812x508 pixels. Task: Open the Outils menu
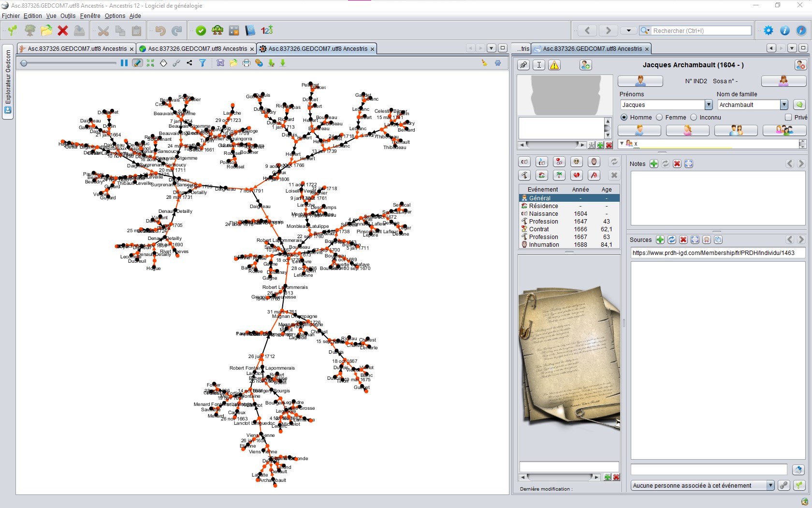pos(68,16)
